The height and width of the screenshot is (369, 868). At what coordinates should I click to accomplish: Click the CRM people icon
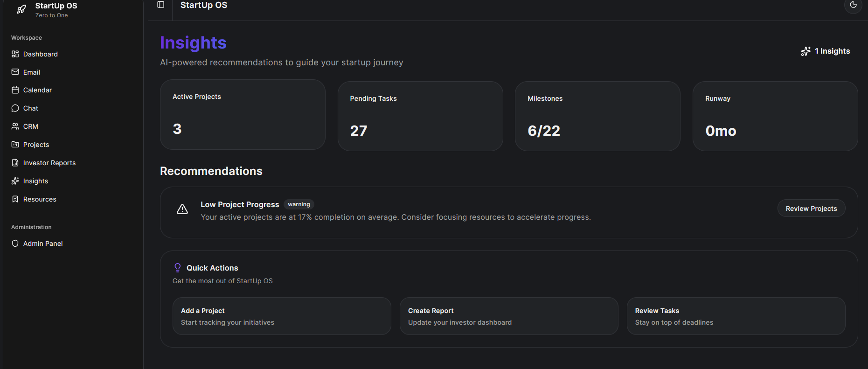click(x=15, y=126)
